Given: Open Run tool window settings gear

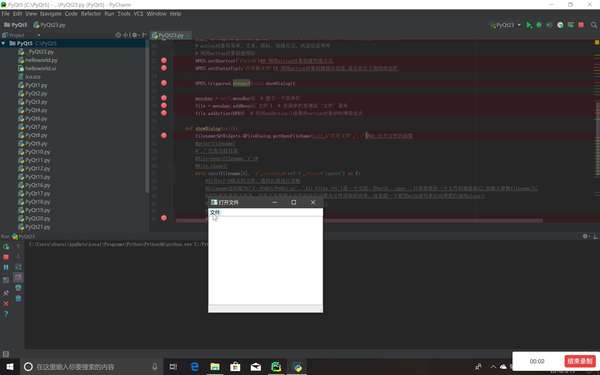Looking at the screenshot, I should click(x=585, y=236).
